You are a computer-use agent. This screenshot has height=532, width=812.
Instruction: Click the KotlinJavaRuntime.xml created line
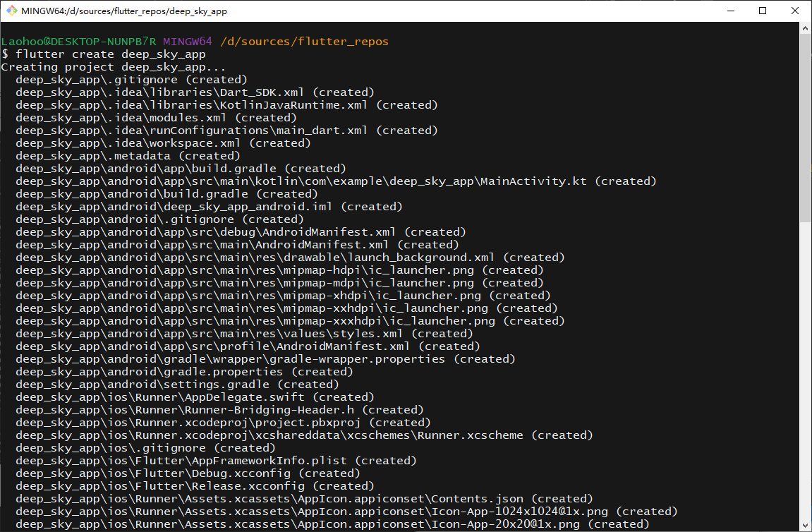227,105
